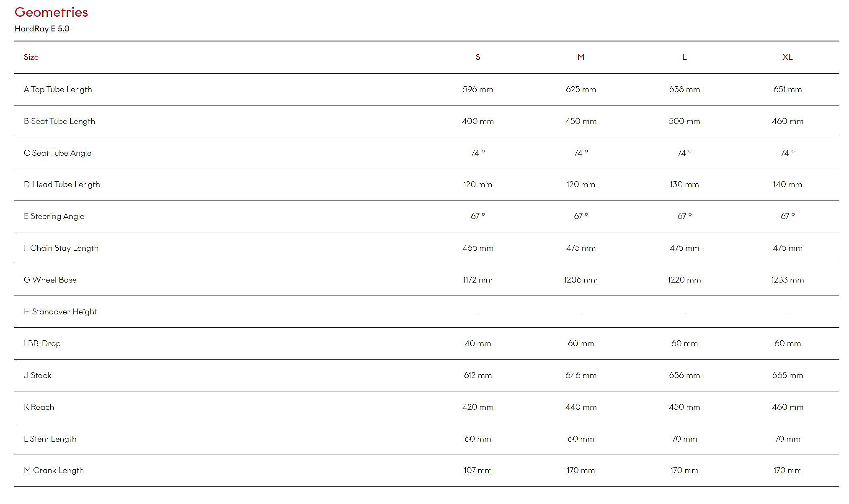The image size is (849, 504).
Task: Choose the XL size column header
Action: point(787,57)
